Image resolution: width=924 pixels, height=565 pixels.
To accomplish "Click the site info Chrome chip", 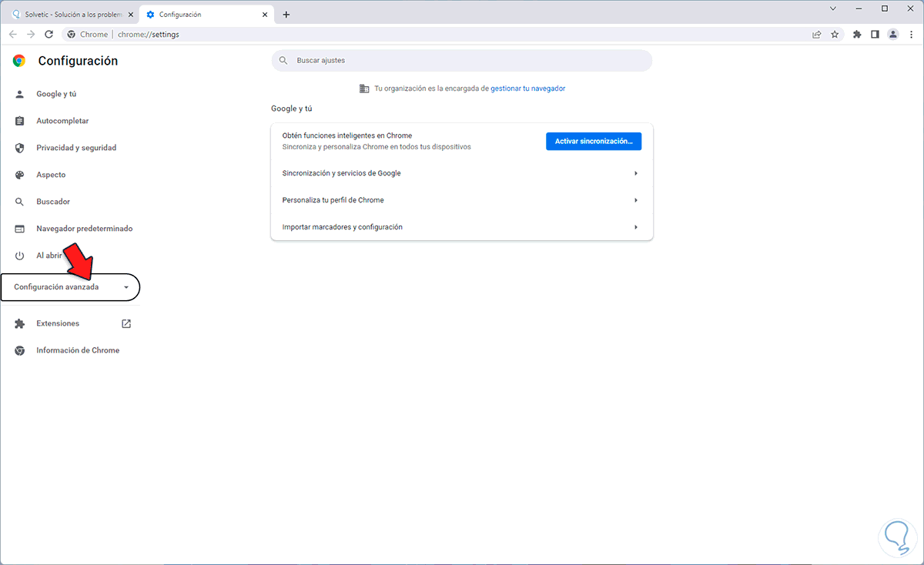I will [88, 34].
